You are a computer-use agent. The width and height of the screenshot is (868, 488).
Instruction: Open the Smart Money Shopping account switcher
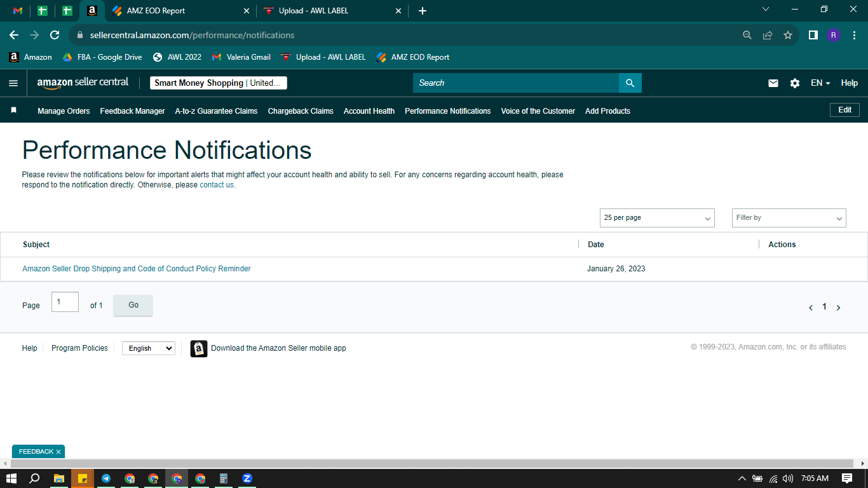218,83
